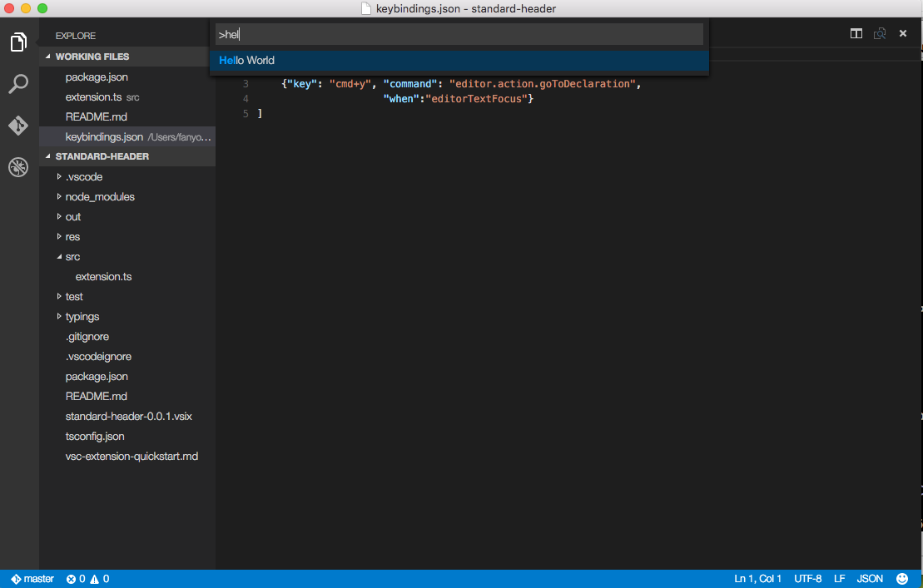
Task: Expand the typings folder
Action: [59, 316]
